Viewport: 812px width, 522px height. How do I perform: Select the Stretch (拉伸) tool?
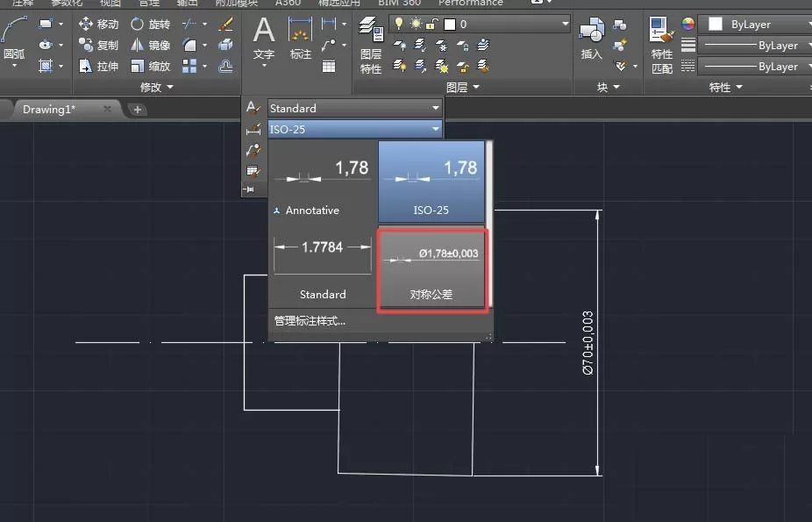click(98, 67)
